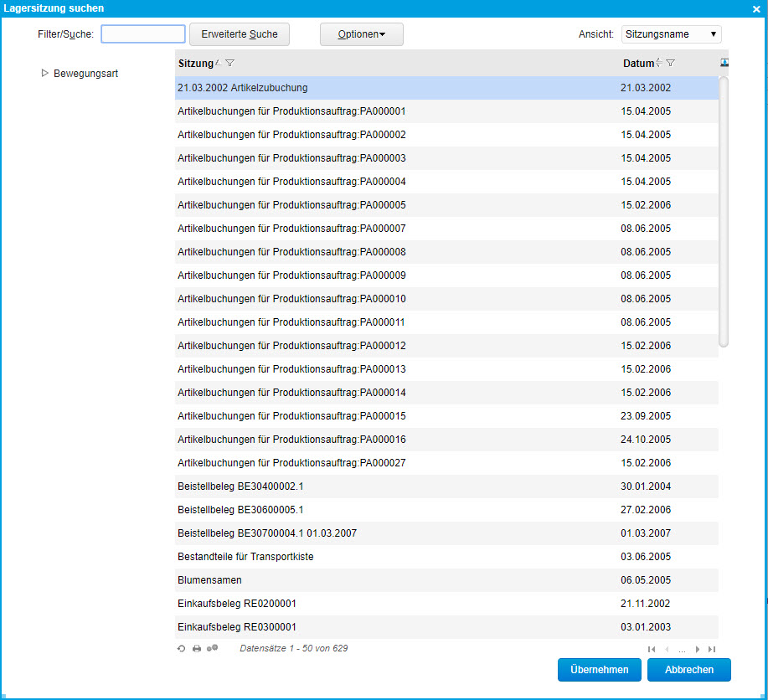Open the Ansicht dropdown showing Sitzungsname

point(671,34)
